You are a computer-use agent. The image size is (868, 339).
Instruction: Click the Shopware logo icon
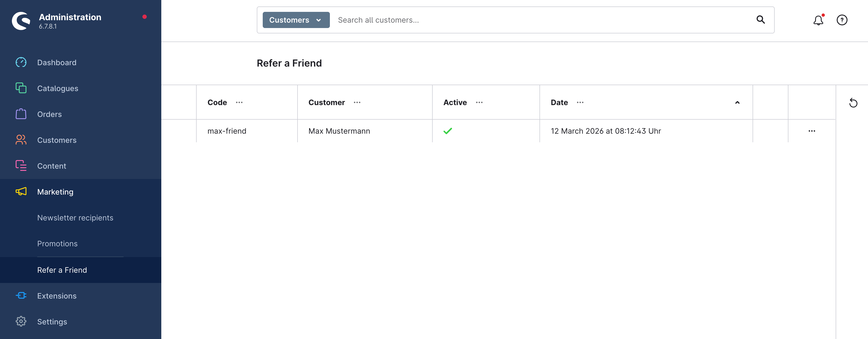(21, 21)
